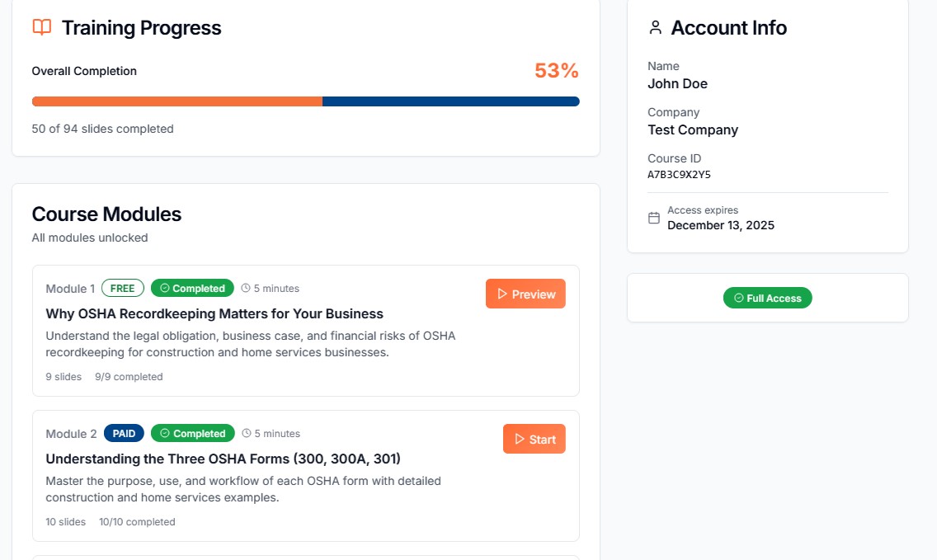Click the person icon next to Account Info
The image size is (937, 560).
click(x=655, y=26)
